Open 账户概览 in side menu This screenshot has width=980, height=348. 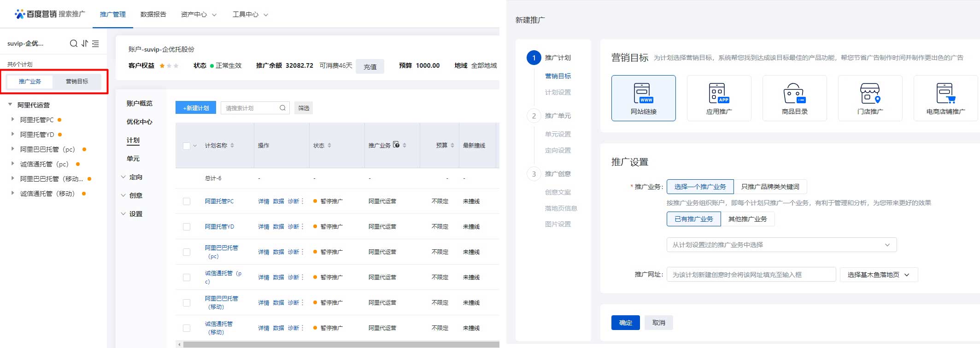[140, 103]
